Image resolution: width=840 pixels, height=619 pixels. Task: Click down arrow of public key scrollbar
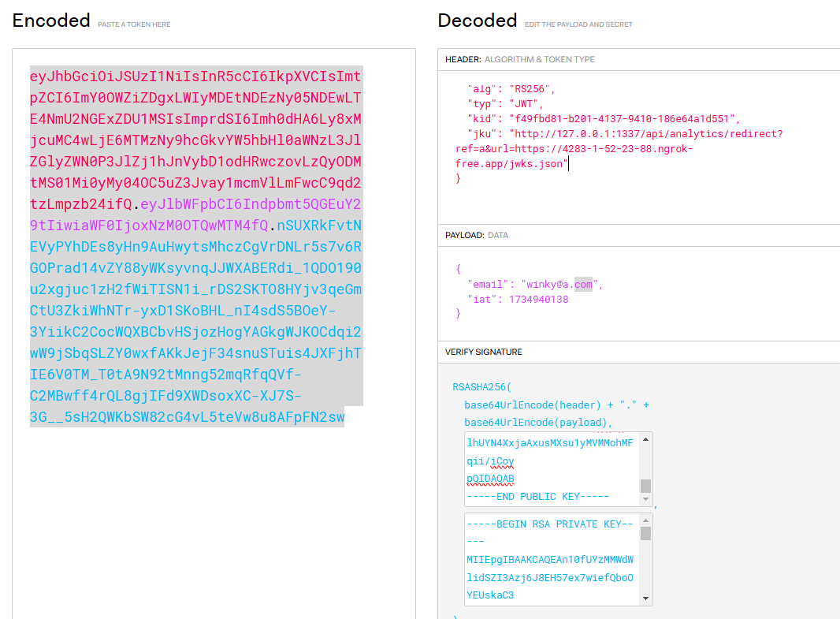point(646,499)
